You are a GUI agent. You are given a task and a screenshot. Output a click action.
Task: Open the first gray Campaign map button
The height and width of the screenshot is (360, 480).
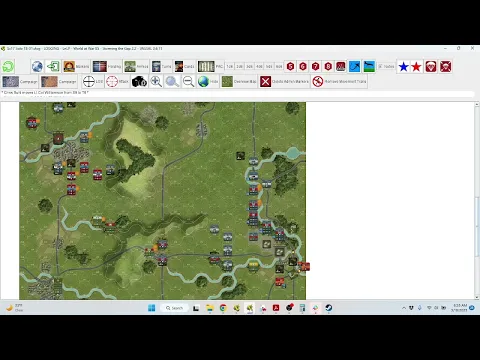[x=20, y=82]
